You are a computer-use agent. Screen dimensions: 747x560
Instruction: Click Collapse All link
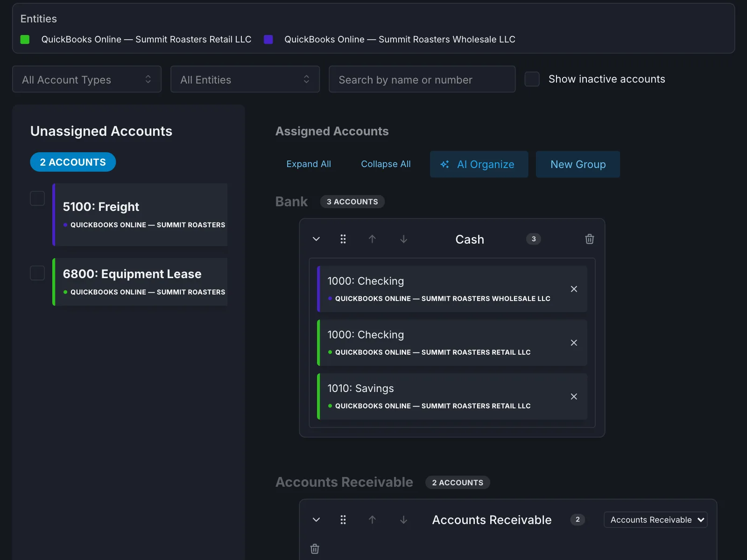click(386, 164)
